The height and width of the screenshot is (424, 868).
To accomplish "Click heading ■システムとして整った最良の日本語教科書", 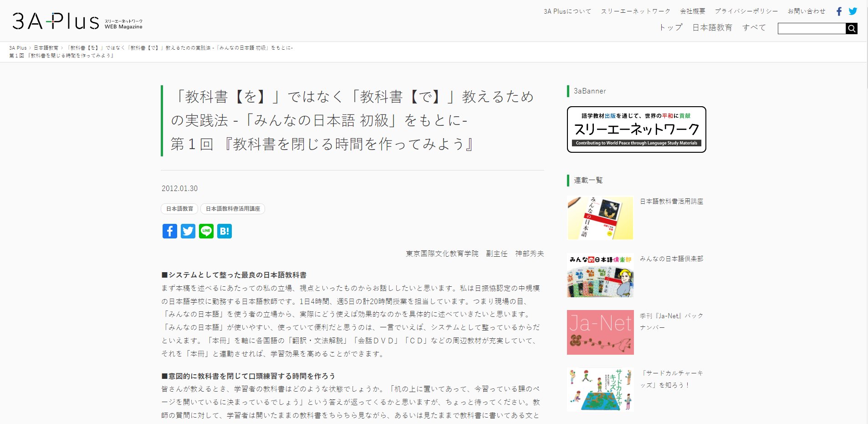I will point(234,275).
